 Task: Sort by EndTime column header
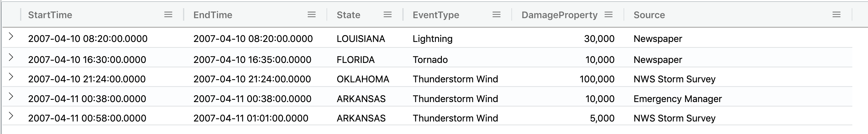213,15
